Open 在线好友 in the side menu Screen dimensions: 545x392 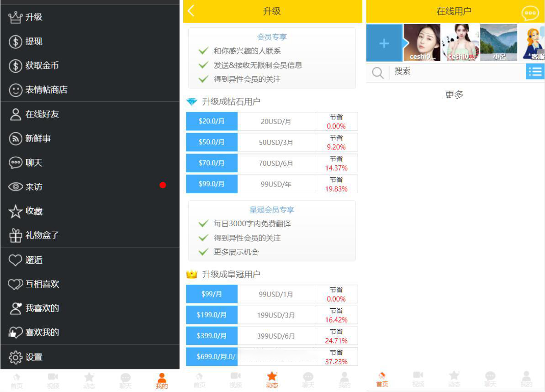click(x=42, y=114)
